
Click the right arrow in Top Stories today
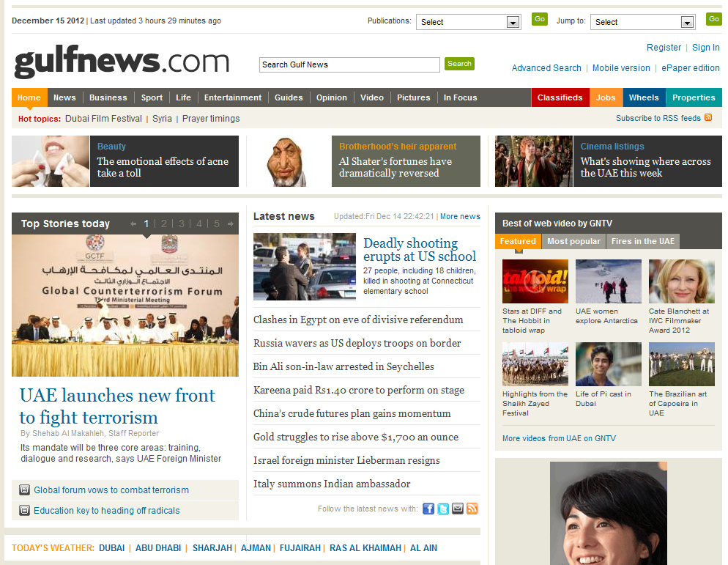point(231,224)
